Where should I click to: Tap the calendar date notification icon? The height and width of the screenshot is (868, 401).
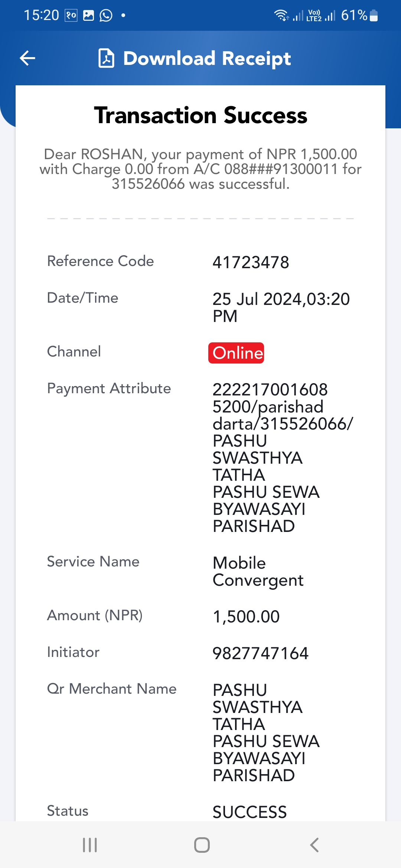point(71,16)
